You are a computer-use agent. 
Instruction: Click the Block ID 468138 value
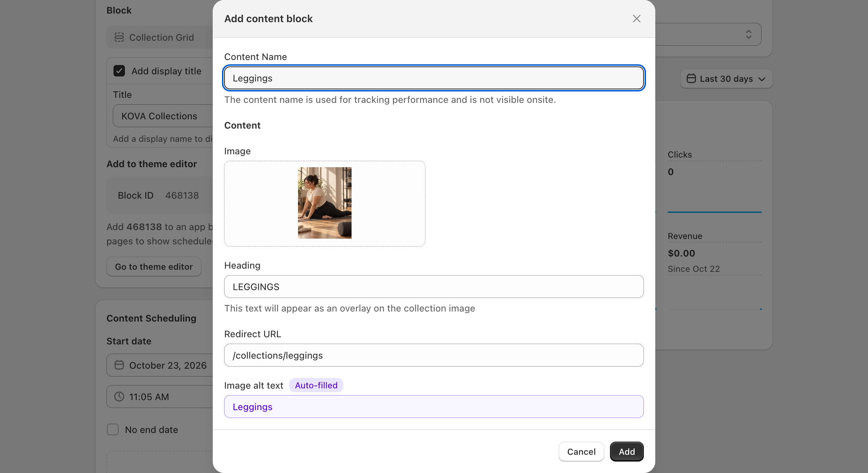[182, 195]
